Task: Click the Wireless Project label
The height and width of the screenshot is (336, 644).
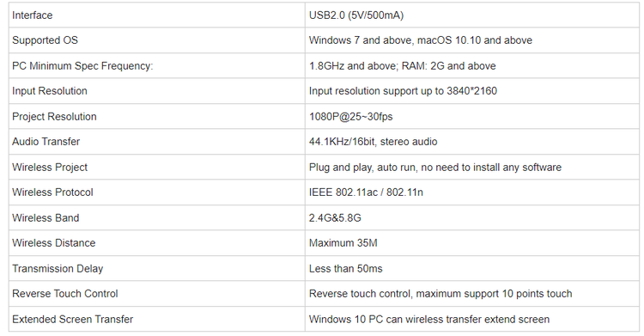Action: [x=50, y=167]
